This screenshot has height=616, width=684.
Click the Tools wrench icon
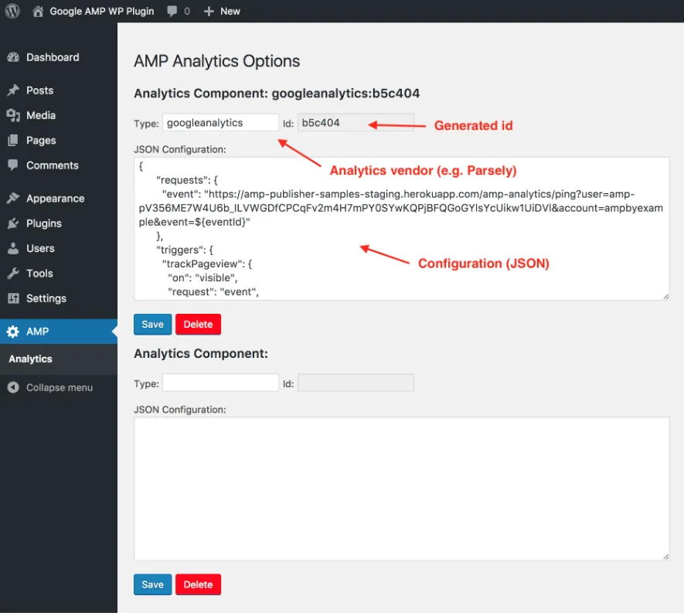[13, 274]
